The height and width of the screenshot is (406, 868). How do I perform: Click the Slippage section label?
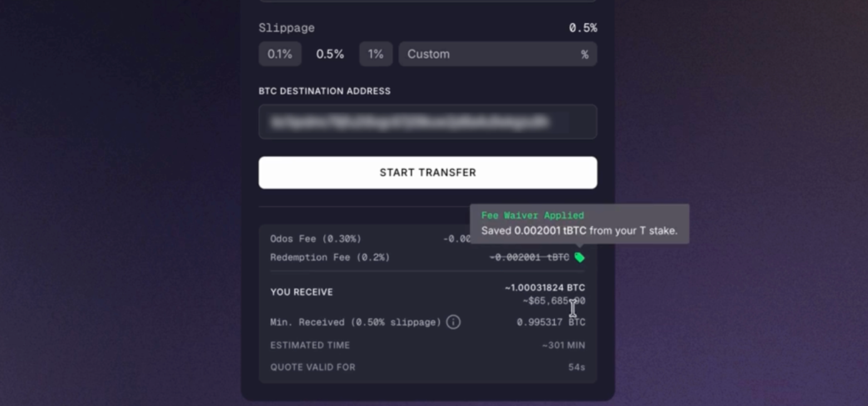(286, 27)
